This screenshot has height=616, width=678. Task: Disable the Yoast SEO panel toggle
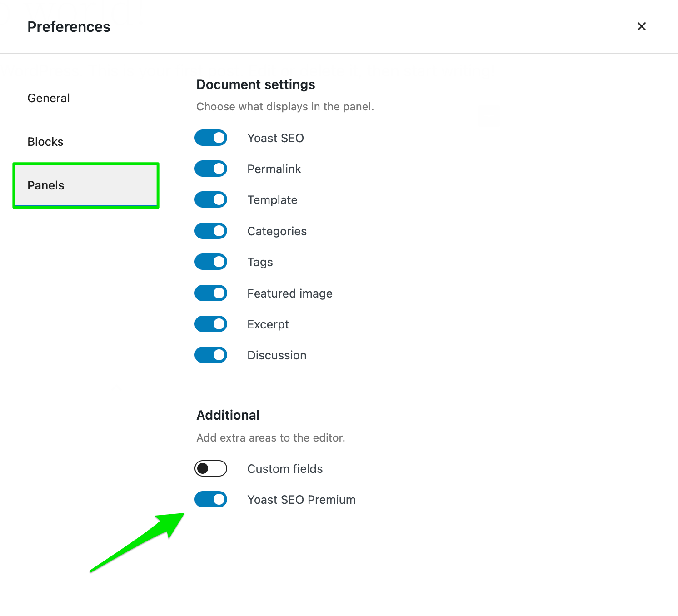point(211,138)
